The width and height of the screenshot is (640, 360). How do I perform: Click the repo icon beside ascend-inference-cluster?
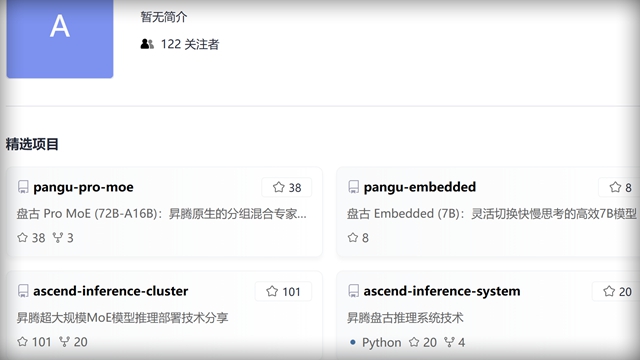coord(23,291)
